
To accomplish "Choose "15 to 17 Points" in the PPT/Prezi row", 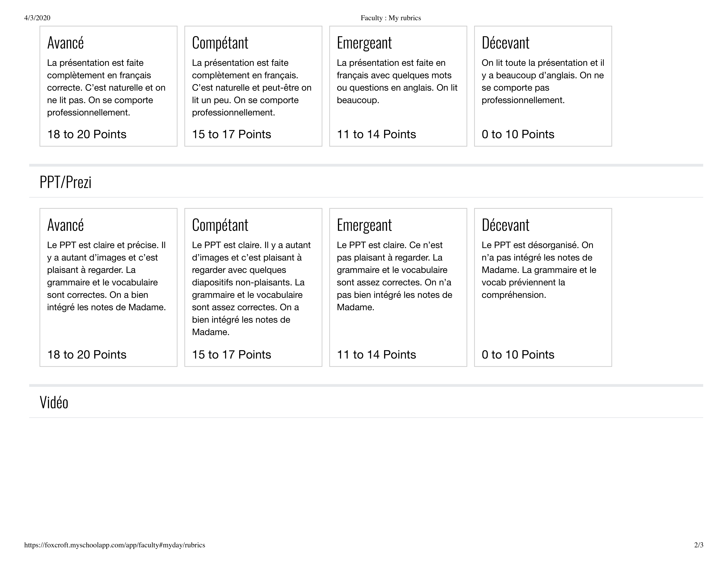I will (231, 355).
